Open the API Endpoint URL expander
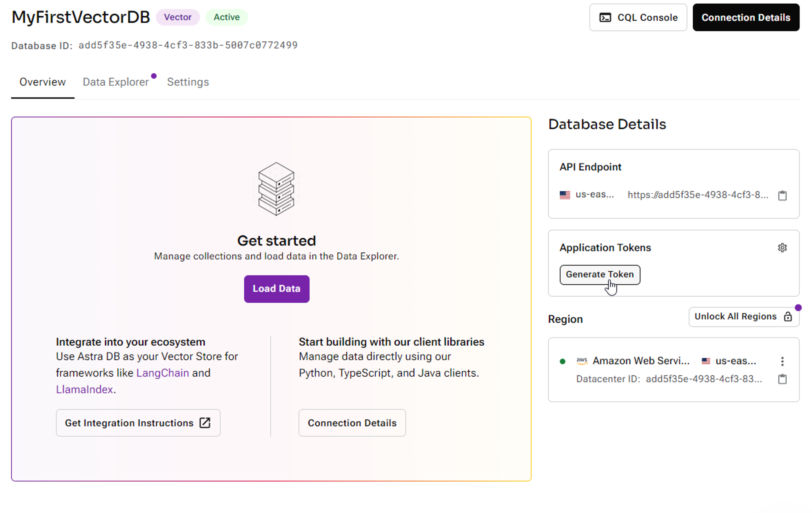The width and height of the screenshot is (812, 513). click(x=697, y=194)
